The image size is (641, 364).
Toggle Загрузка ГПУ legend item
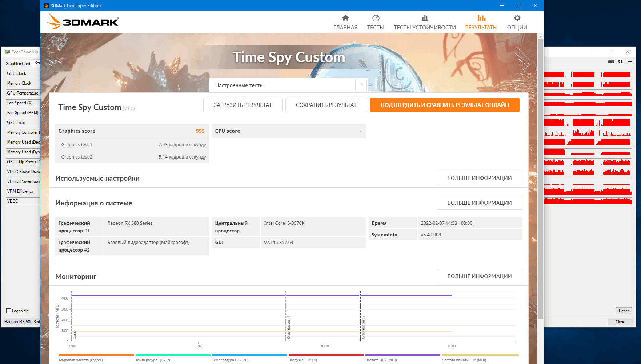click(326, 358)
